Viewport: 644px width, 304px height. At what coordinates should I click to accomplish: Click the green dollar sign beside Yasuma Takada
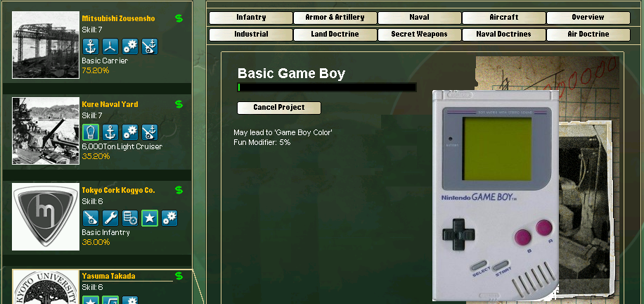point(179,276)
